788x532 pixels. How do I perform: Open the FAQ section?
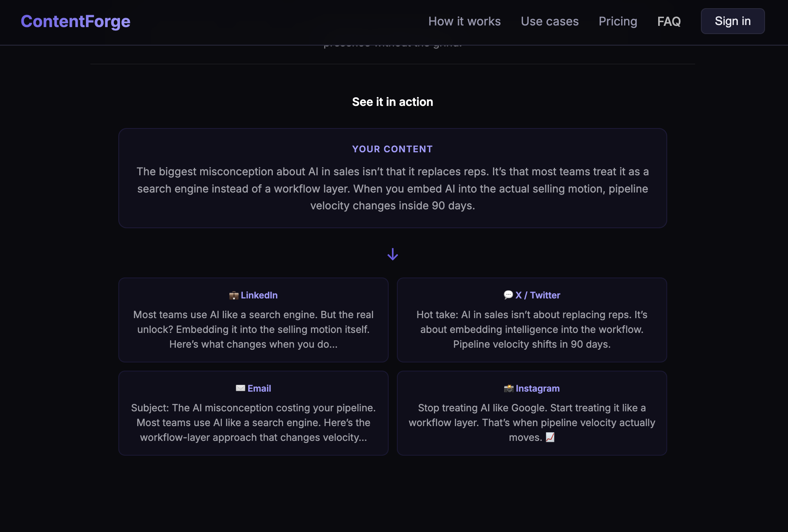pyautogui.click(x=669, y=21)
